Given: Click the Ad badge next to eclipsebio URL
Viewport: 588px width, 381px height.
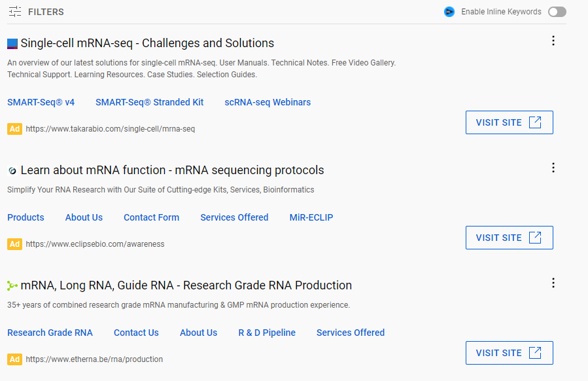Looking at the screenshot, I should [14, 244].
